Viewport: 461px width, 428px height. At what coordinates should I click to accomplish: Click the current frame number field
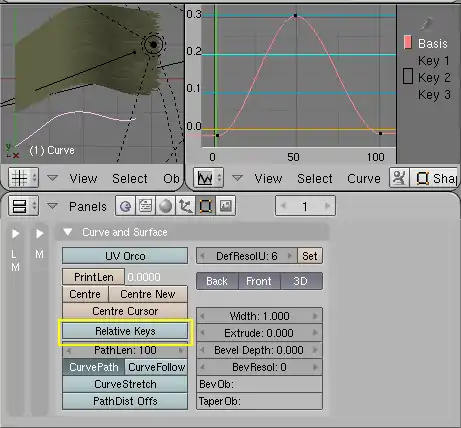[x=305, y=206]
